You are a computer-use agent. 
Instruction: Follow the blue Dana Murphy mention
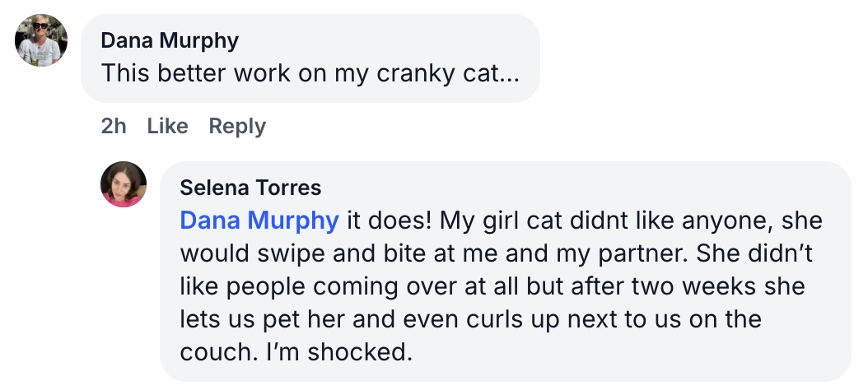click(x=259, y=221)
